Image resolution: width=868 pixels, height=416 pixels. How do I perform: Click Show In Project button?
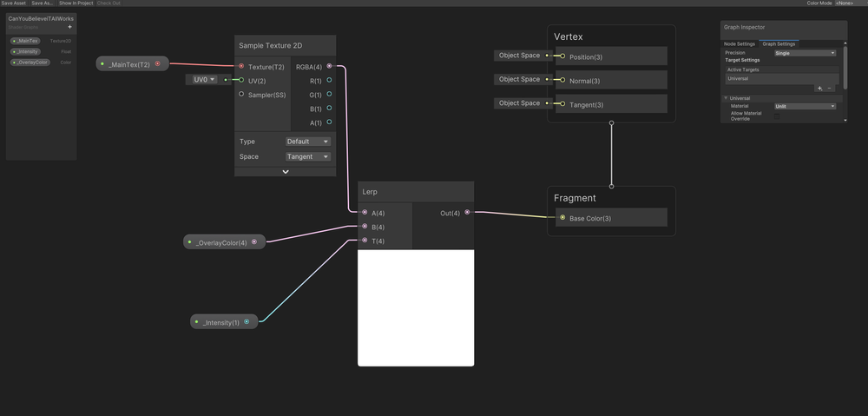[x=76, y=3]
